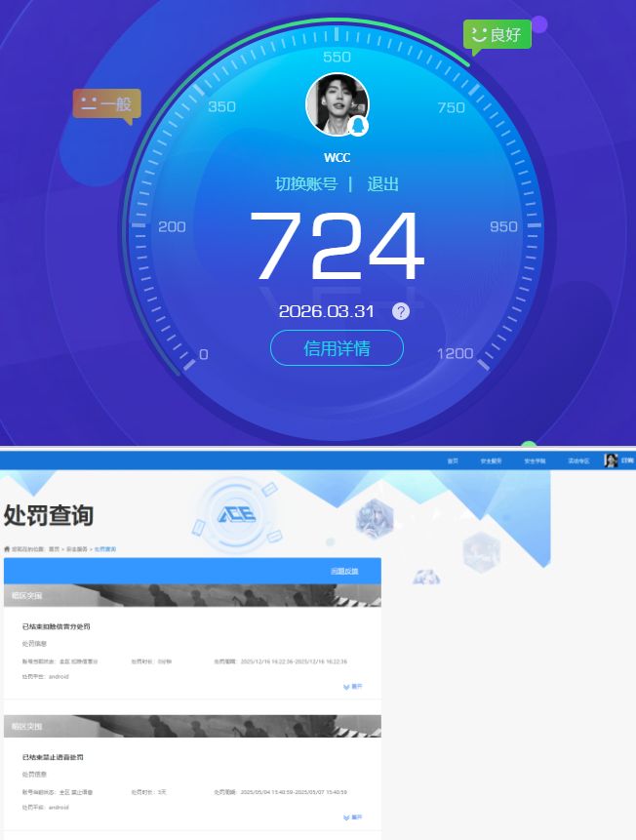Open the 活动专区 navigation menu
The width and height of the screenshot is (636, 840).
pos(578,460)
